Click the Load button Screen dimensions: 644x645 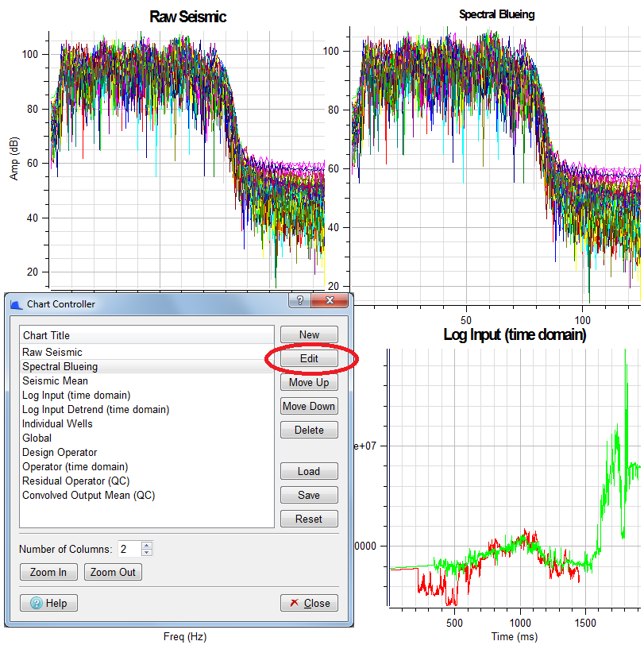tap(309, 472)
